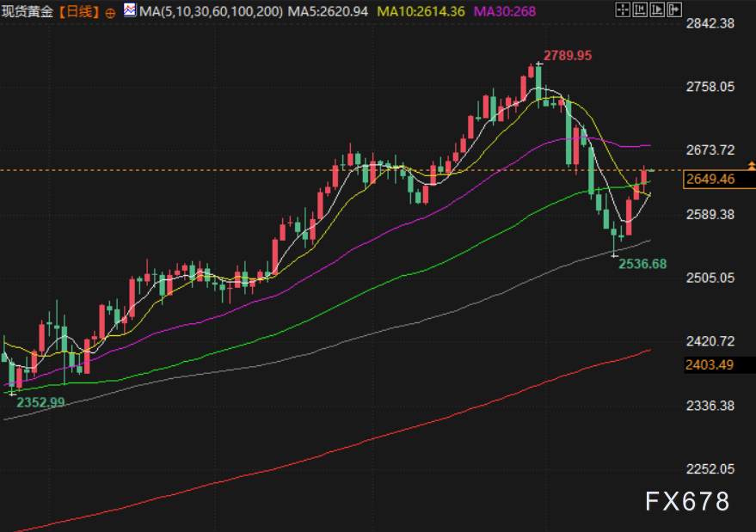Click the 2352.99 low price label
756x532 pixels.
tap(41, 401)
